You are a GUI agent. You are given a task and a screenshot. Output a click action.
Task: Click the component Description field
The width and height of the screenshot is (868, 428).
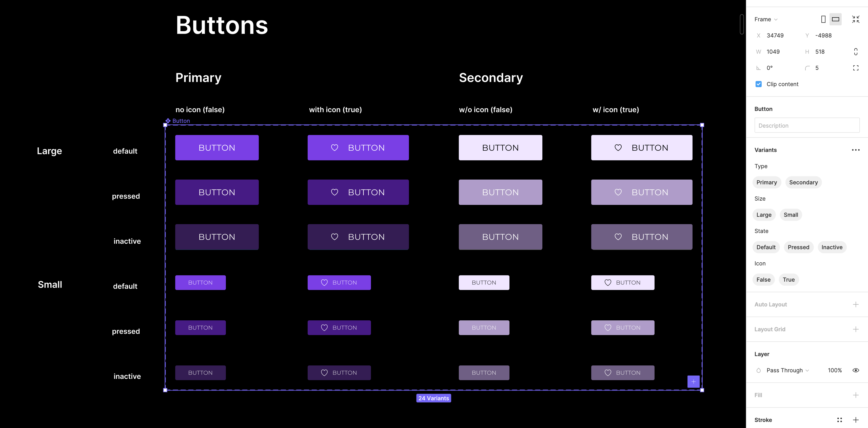(807, 125)
